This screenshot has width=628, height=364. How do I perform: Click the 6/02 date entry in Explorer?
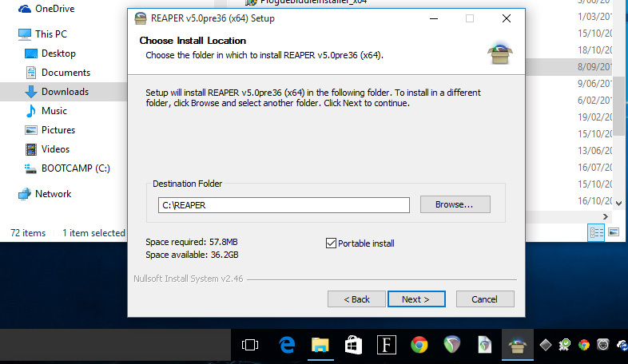point(594,101)
